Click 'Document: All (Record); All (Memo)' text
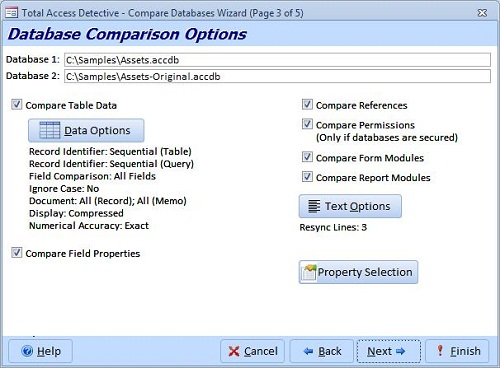The width and height of the screenshot is (500, 368). pyautogui.click(x=108, y=201)
